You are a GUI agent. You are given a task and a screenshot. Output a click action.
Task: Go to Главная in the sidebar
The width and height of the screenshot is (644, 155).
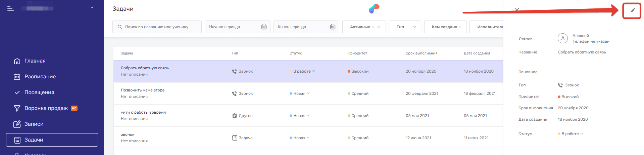click(x=35, y=61)
